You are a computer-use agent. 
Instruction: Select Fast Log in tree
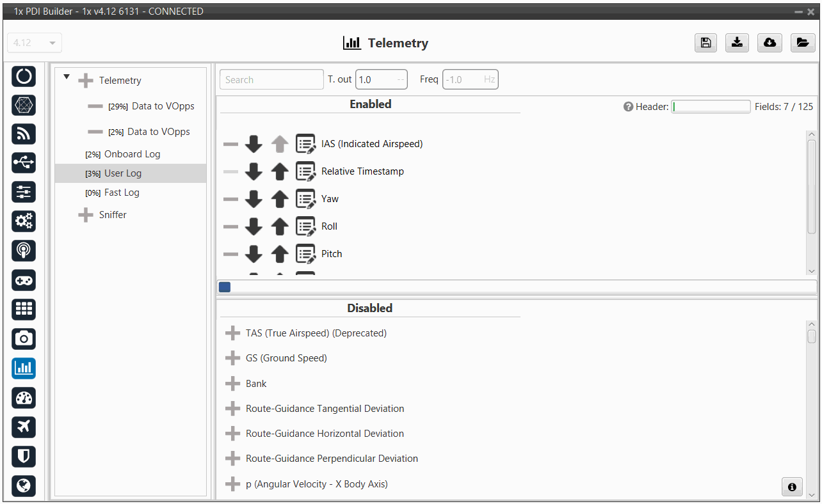(122, 193)
